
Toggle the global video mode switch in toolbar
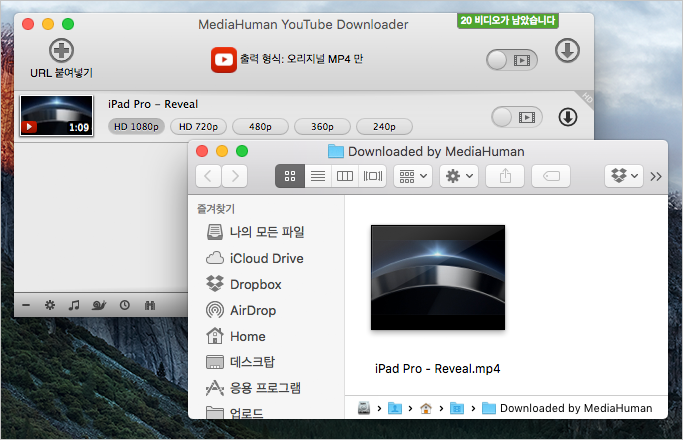click(x=512, y=60)
